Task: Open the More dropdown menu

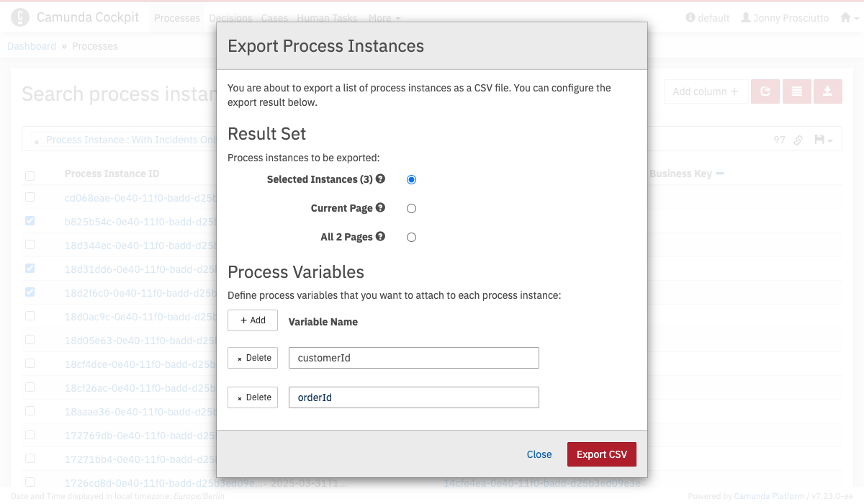Action: pyautogui.click(x=384, y=18)
